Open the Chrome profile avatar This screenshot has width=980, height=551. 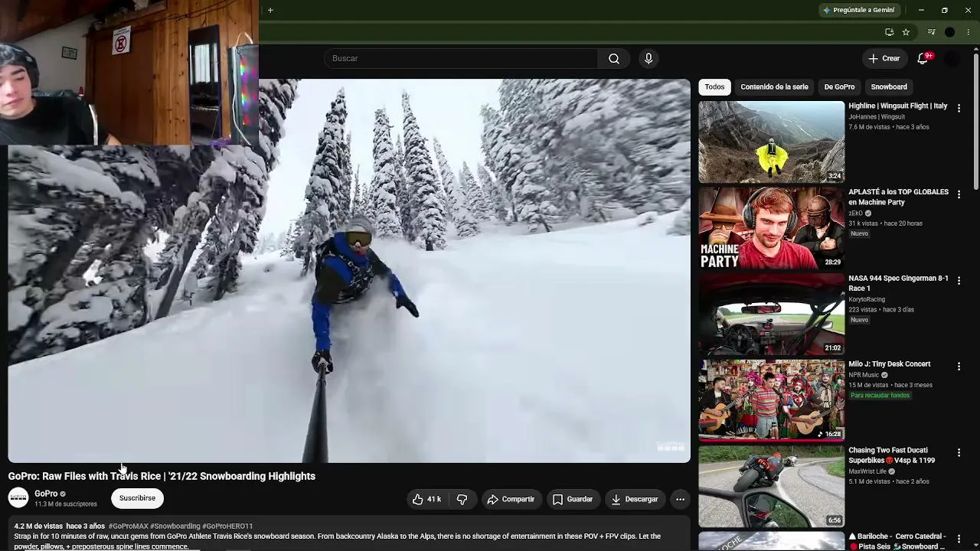coord(950,32)
